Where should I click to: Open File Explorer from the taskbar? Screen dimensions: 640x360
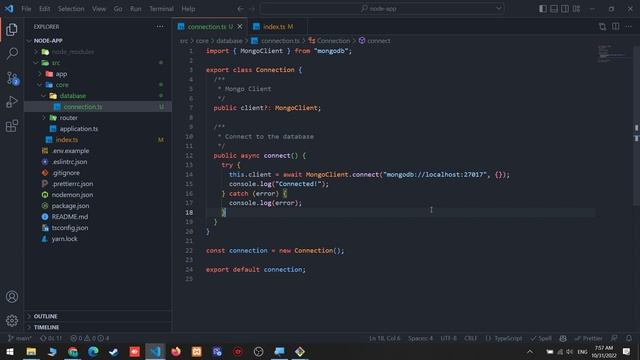pos(31,351)
